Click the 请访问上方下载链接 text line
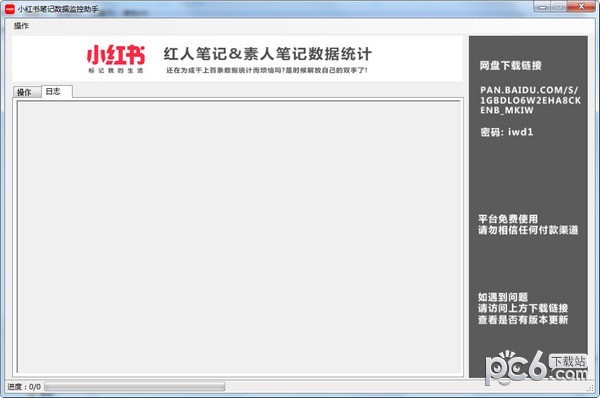The height and width of the screenshot is (398, 600). [523, 308]
